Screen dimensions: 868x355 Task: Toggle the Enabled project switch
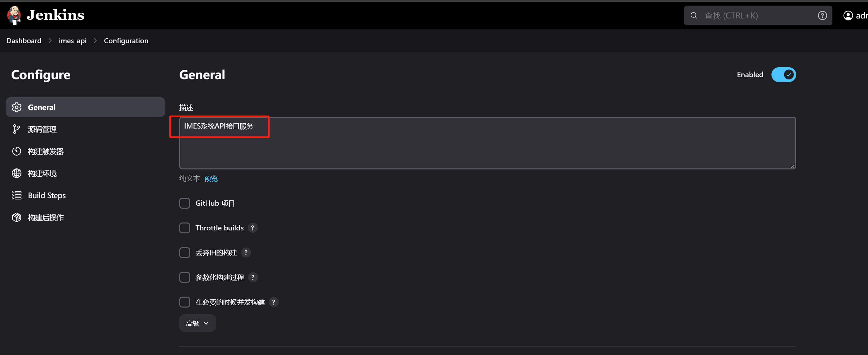pyautogui.click(x=783, y=74)
